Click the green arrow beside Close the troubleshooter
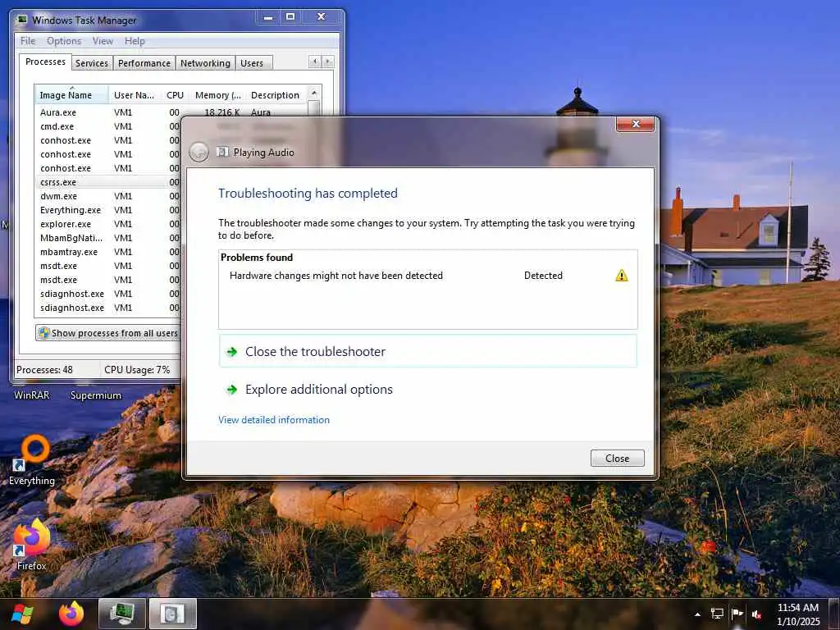The width and height of the screenshot is (840, 630). click(232, 352)
